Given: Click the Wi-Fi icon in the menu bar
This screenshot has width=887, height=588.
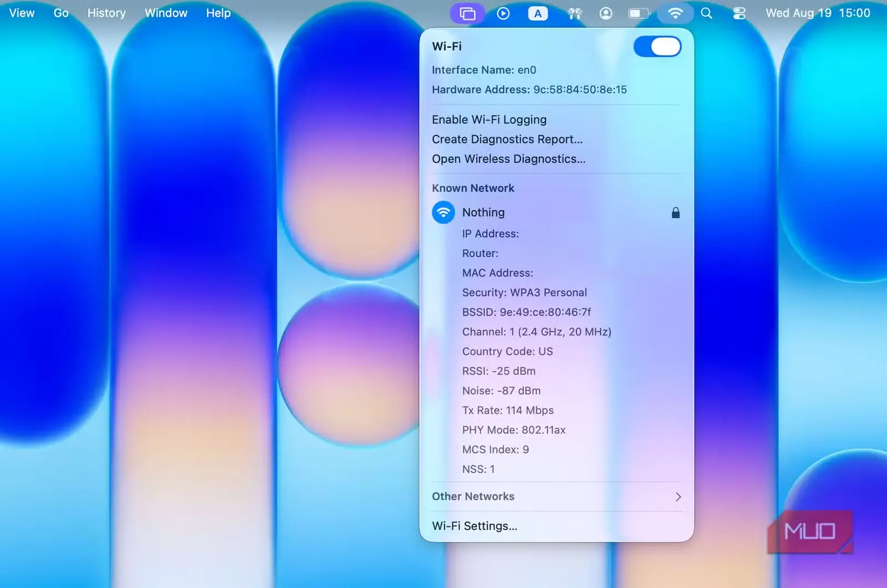Looking at the screenshot, I should pyautogui.click(x=675, y=13).
